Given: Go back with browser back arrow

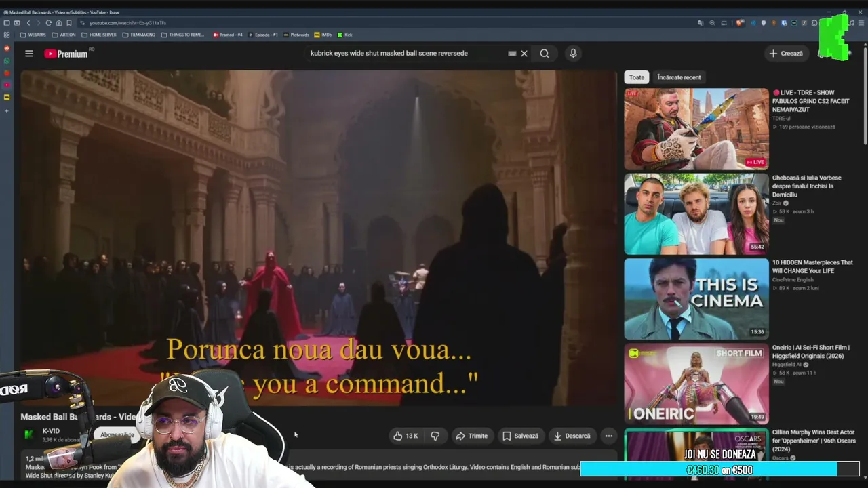Looking at the screenshot, I should click(x=28, y=23).
